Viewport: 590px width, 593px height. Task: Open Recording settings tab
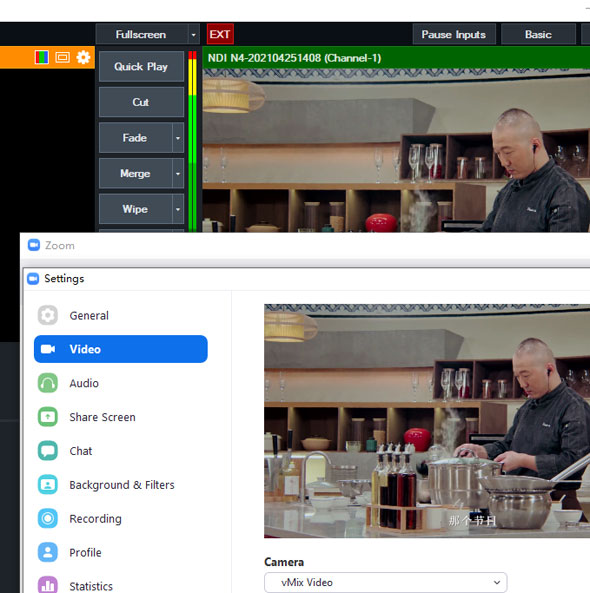click(121, 518)
